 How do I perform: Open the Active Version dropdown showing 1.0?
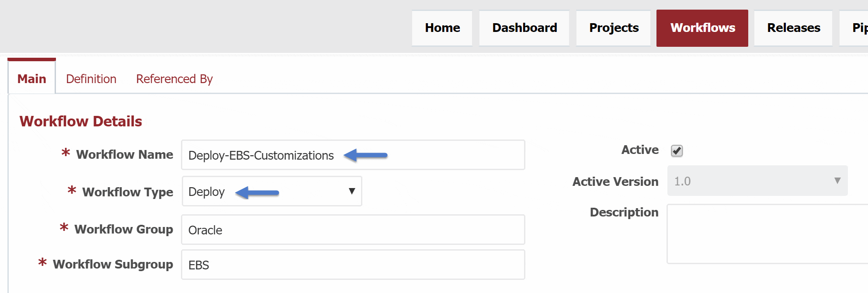coord(757,181)
